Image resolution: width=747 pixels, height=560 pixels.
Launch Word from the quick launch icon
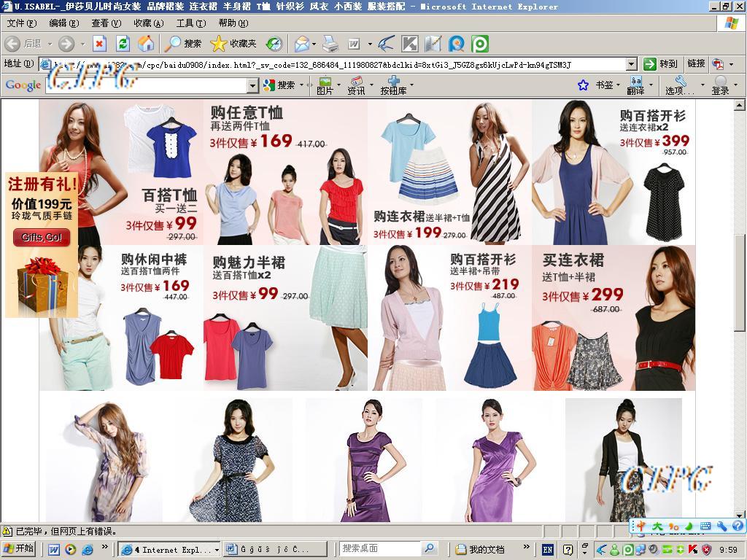[x=53, y=550]
